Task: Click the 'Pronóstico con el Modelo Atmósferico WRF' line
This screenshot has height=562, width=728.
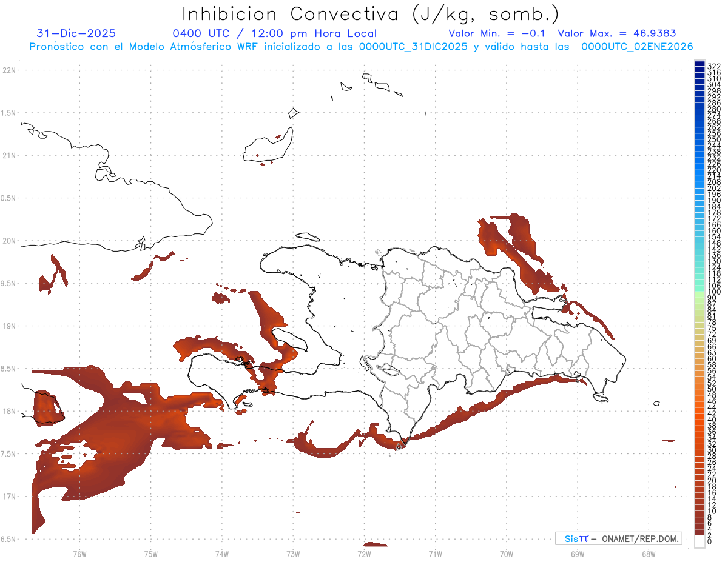Action: point(361,47)
